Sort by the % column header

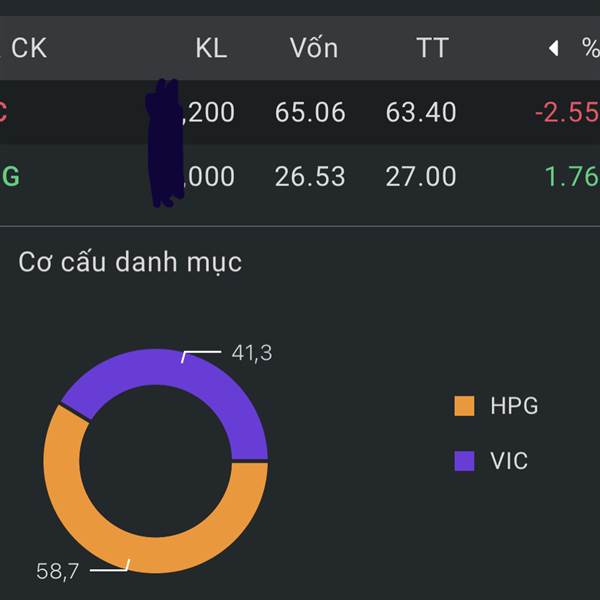[590, 48]
